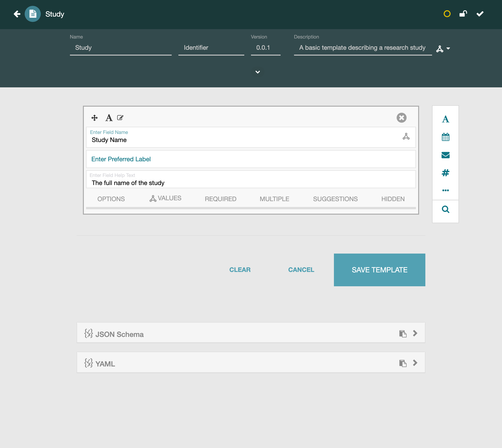Click the move handle icon on the field
Viewport: 502px width, 448px height.
tap(95, 118)
